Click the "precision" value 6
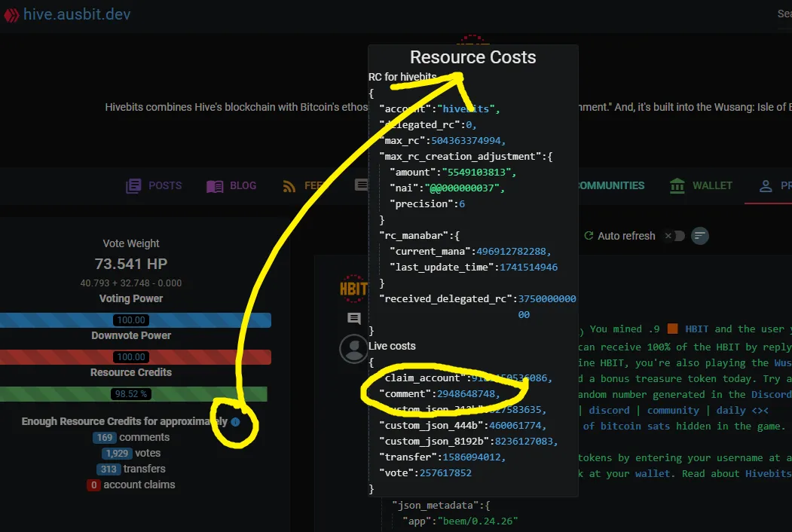Image resolution: width=792 pixels, height=532 pixels. tap(462, 204)
